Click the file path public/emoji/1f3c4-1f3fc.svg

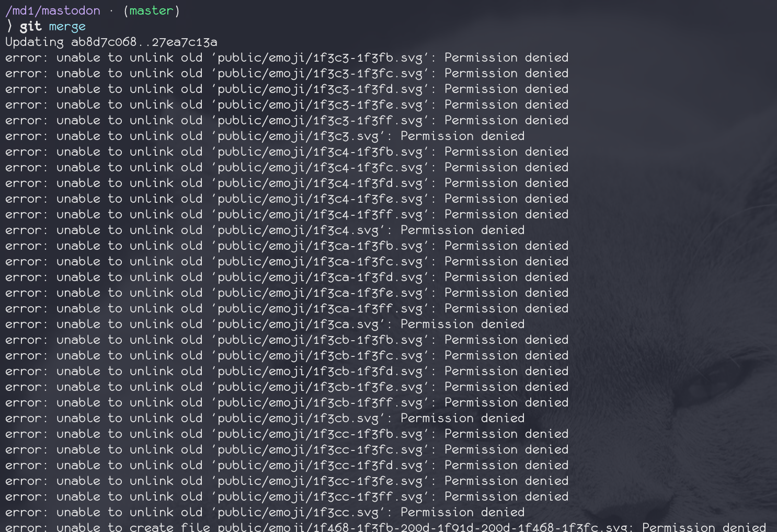pos(320,167)
